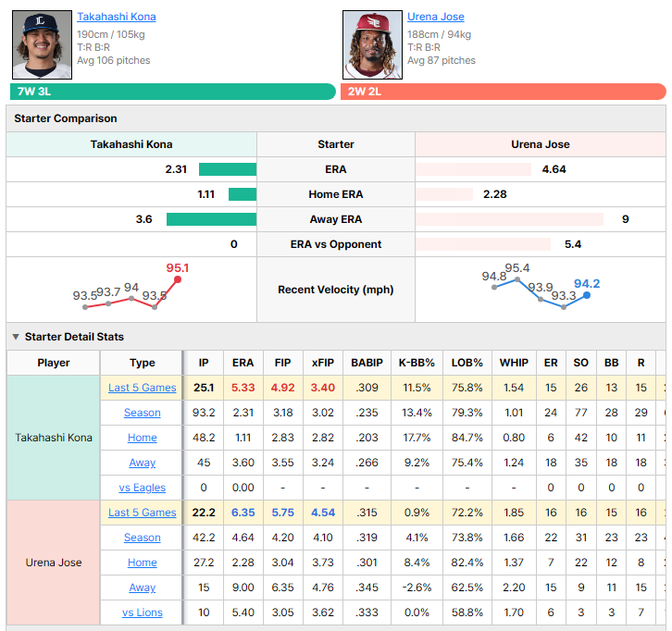Click the -2.6% K-BB% value

pyautogui.click(x=417, y=588)
